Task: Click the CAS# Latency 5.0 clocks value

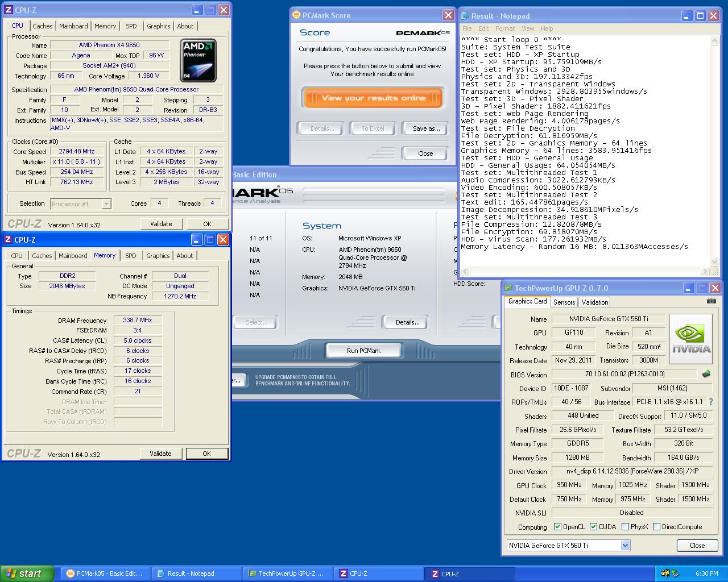Action: click(x=138, y=341)
